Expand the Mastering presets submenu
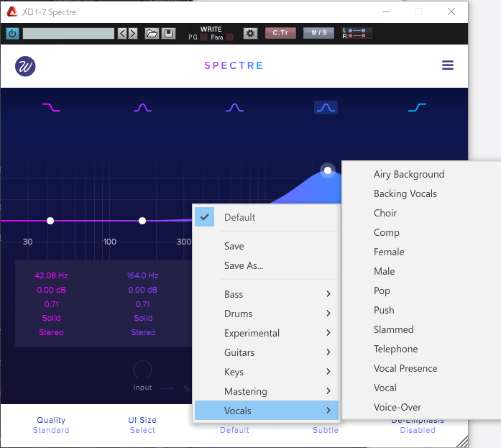The image size is (501, 448). 267,391
